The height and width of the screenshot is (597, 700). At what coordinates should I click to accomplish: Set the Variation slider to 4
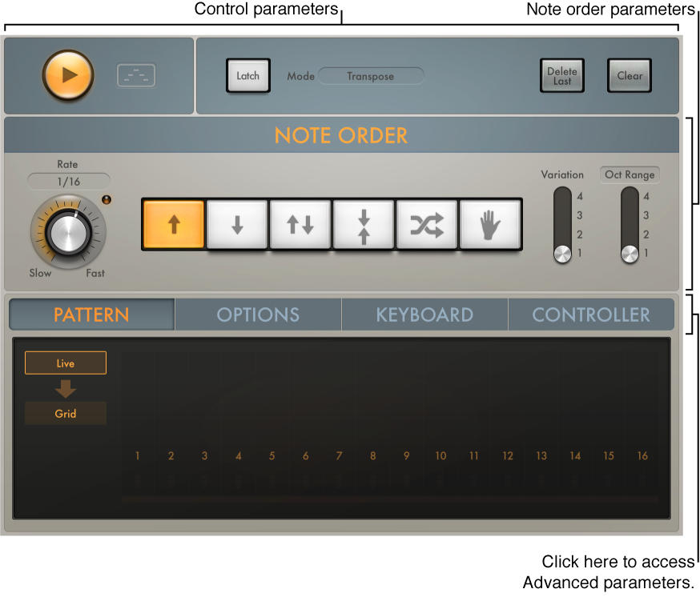[562, 196]
